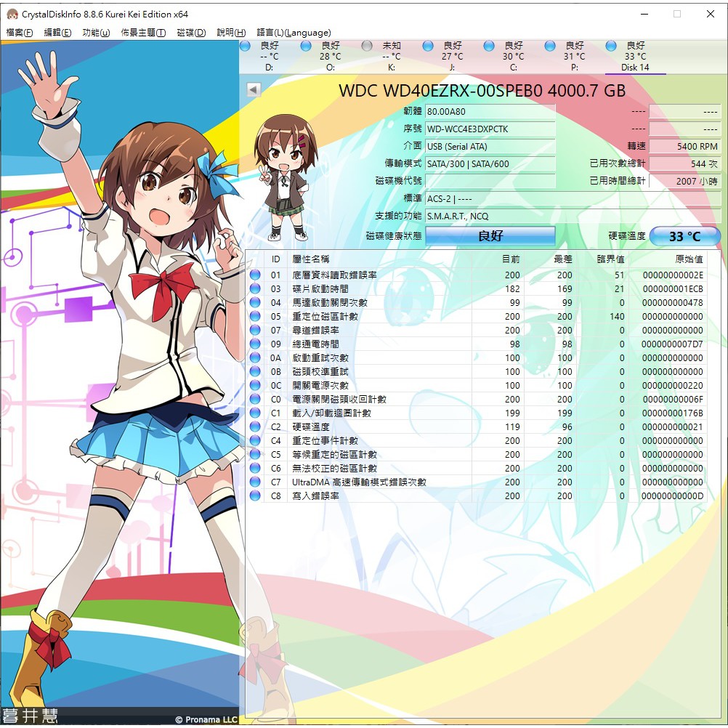Select the 09 總通電時間 attribute row
Screen dimensions: 728x728
(x=480, y=344)
